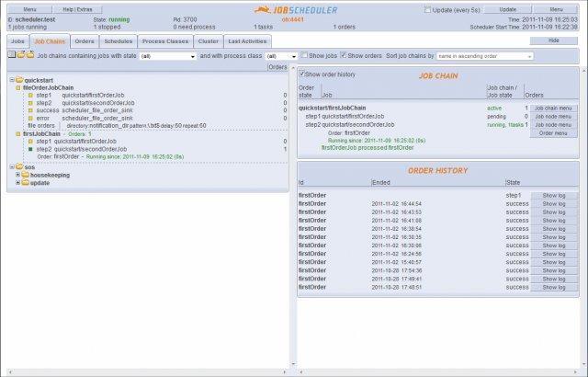Click the yellow icon of step1 quickstart/firstOrderJob under fileOrderJobChain
This screenshot has height=377, width=588.
[30, 96]
